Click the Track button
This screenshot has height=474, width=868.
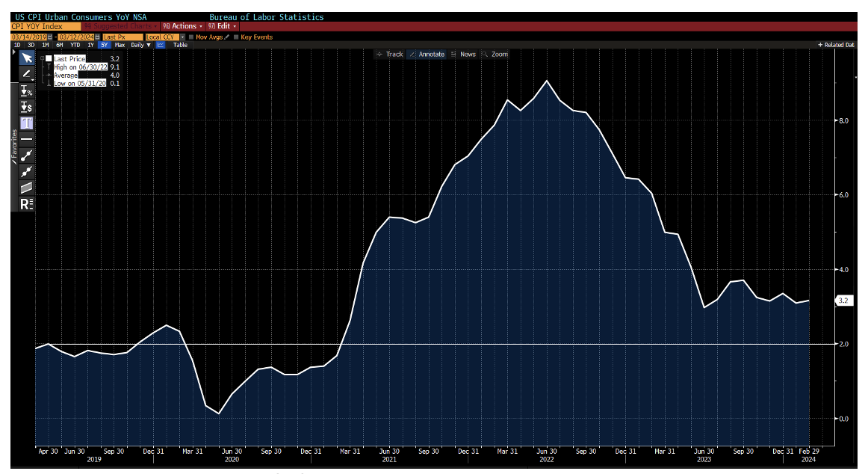tap(390, 54)
